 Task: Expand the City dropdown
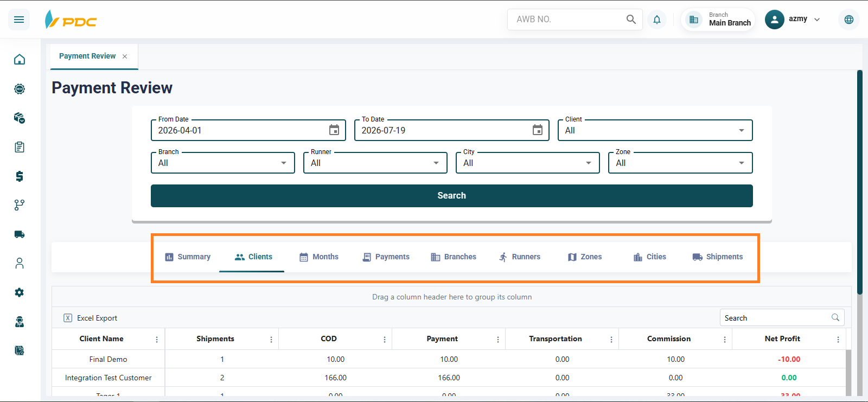point(589,163)
